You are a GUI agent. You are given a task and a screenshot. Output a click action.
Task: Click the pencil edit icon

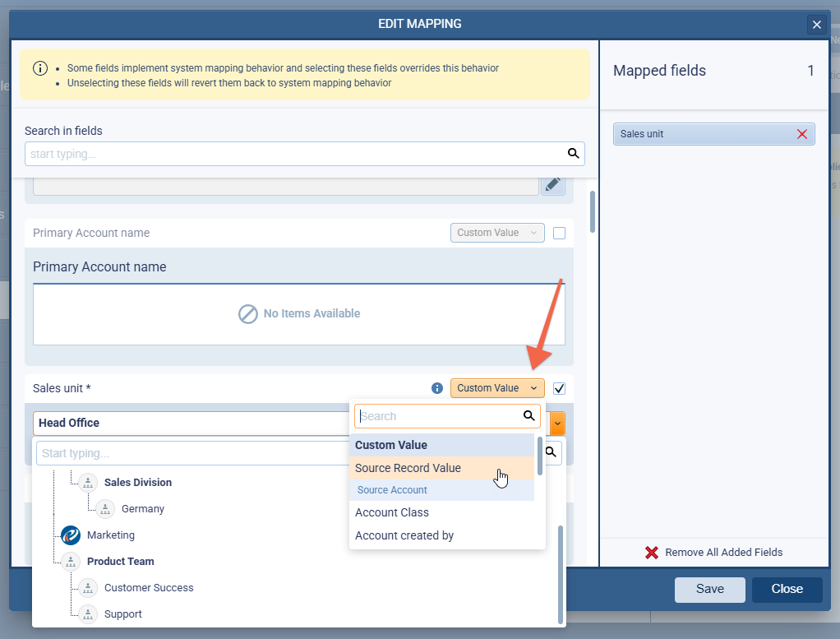pos(552,183)
